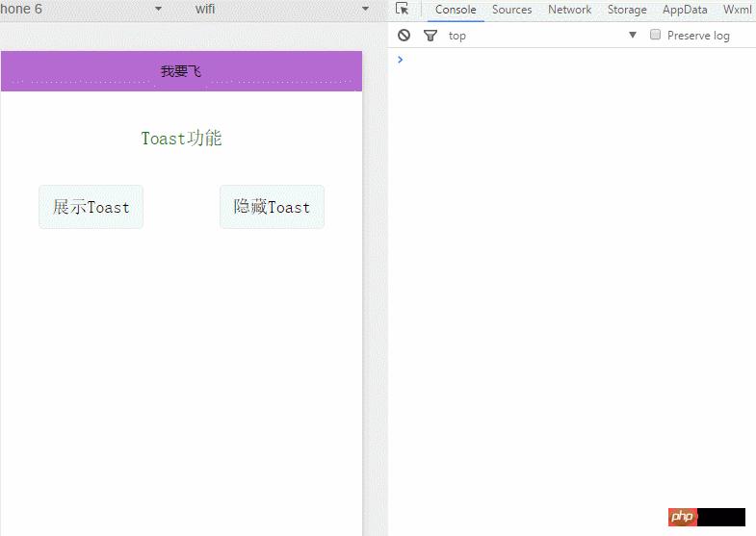Click the red php logo badge
756x536 pixels.
pos(682,517)
